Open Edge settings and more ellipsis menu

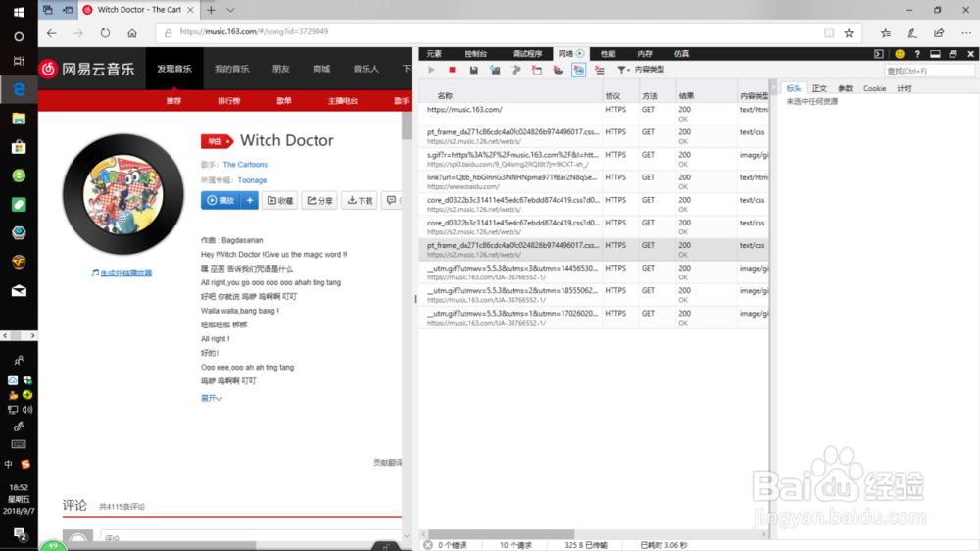pos(966,33)
